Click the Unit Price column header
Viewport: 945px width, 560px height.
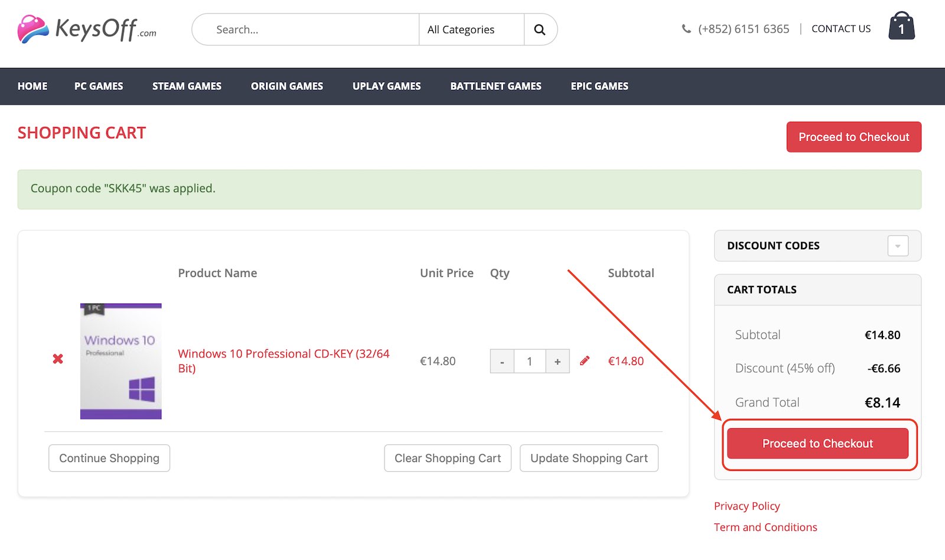pos(447,273)
